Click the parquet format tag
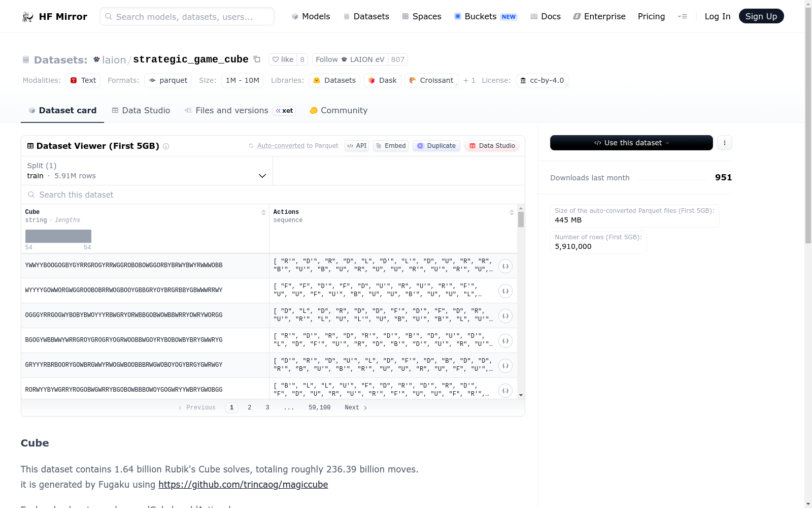This screenshot has height=508, width=812. [168, 80]
